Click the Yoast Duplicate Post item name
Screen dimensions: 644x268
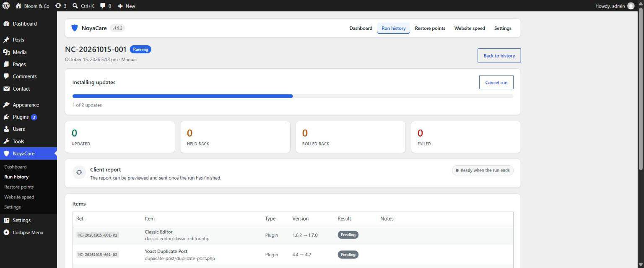[166, 252]
